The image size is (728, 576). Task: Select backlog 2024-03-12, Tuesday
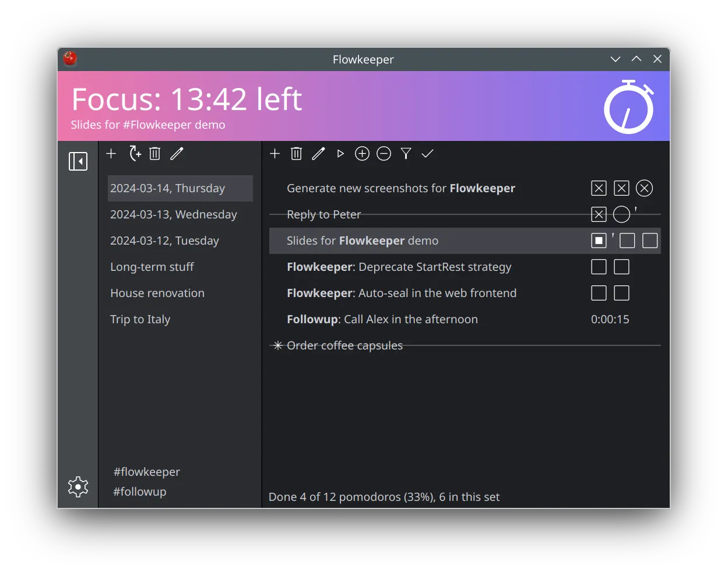click(180, 241)
